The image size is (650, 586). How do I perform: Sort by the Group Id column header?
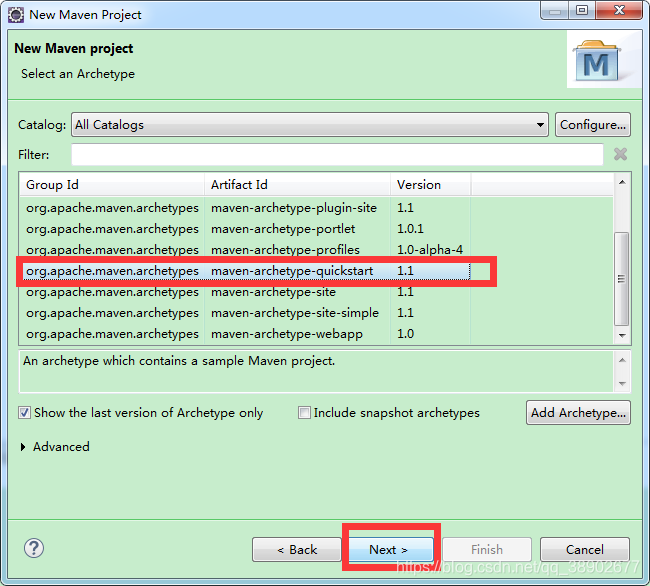112,184
